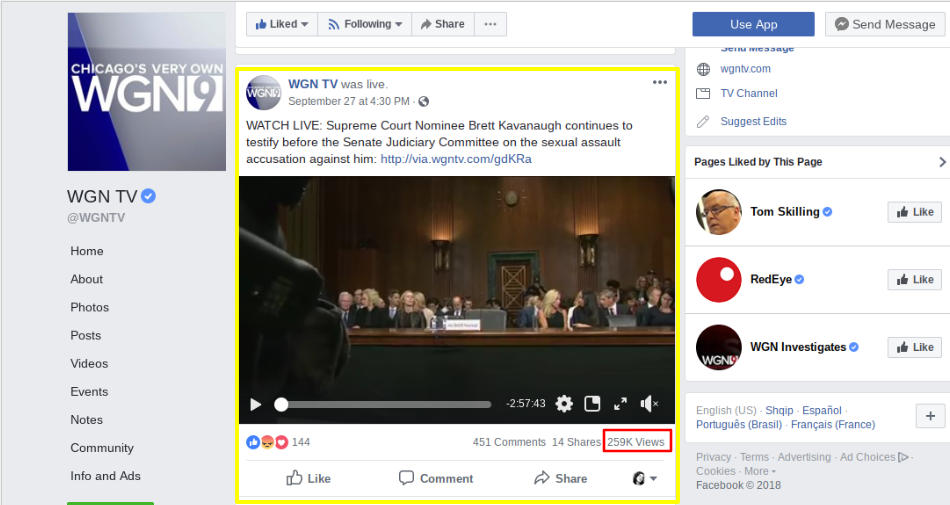Viewport: 950px width, 505px height.
Task: Expand video to fullscreen
Action: (x=620, y=404)
